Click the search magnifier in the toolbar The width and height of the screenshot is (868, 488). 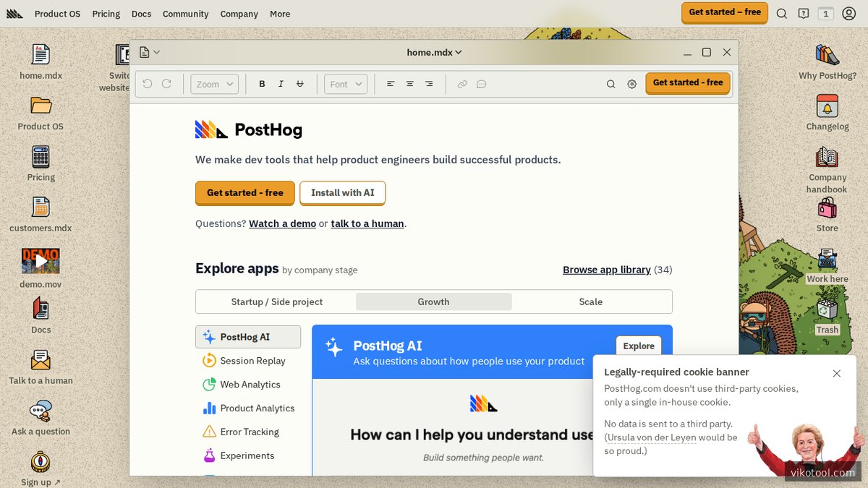[610, 83]
